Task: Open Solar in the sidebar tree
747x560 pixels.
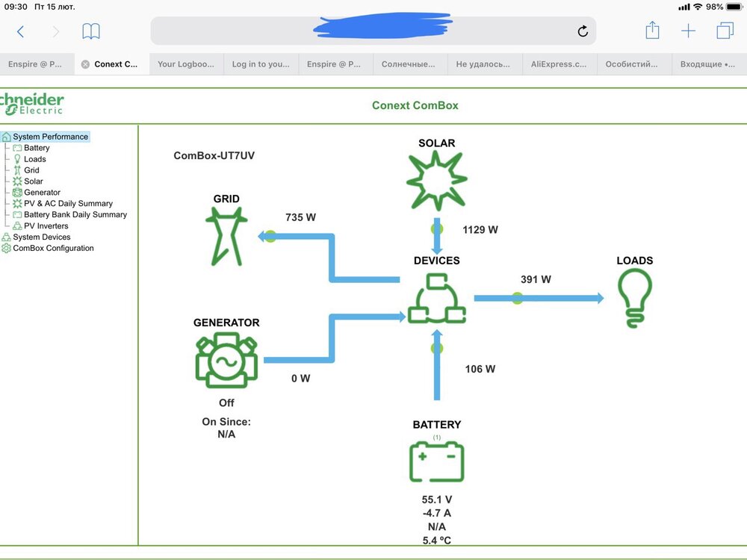Action: tap(34, 181)
